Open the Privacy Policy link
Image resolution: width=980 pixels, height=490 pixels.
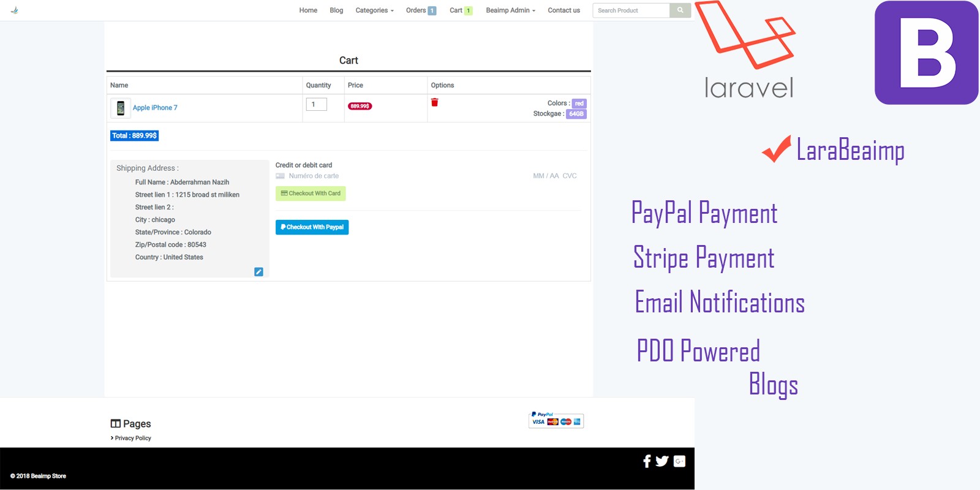click(133, 438)
